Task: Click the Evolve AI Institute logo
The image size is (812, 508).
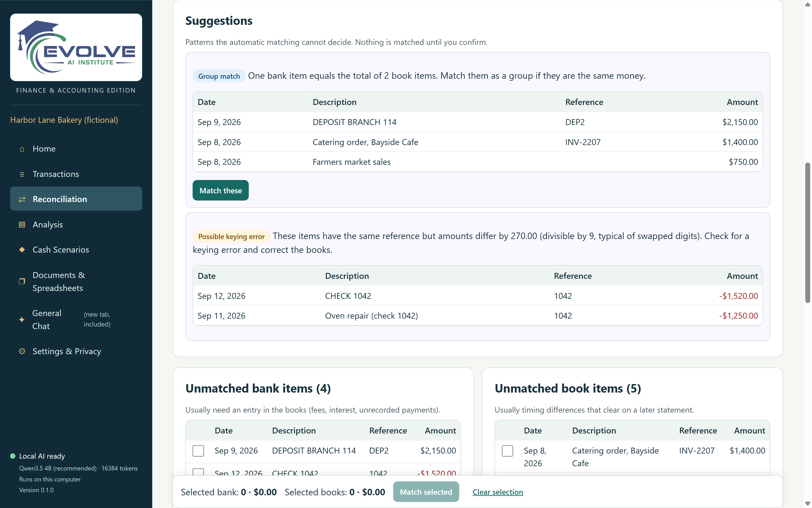Action: [76, 47]
